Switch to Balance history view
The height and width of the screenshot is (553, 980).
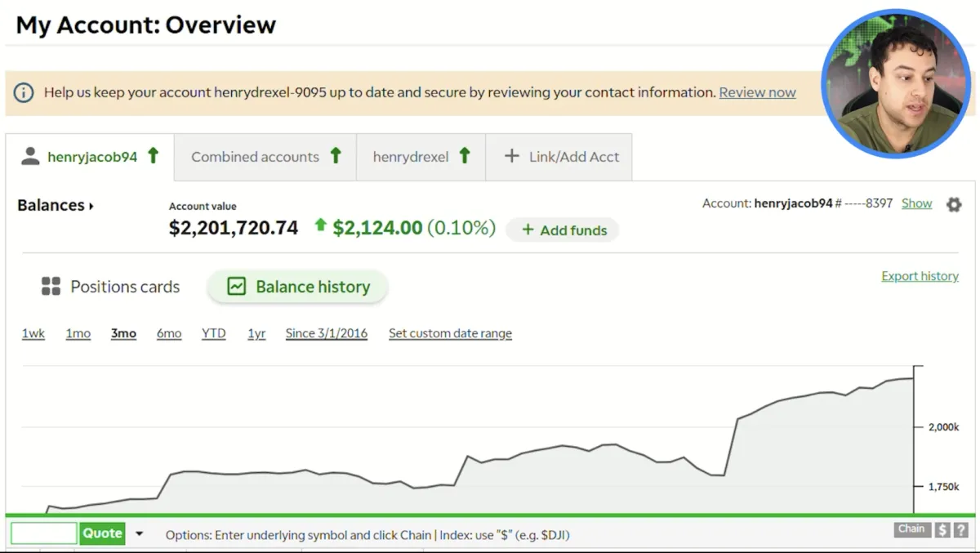point(297,287)
